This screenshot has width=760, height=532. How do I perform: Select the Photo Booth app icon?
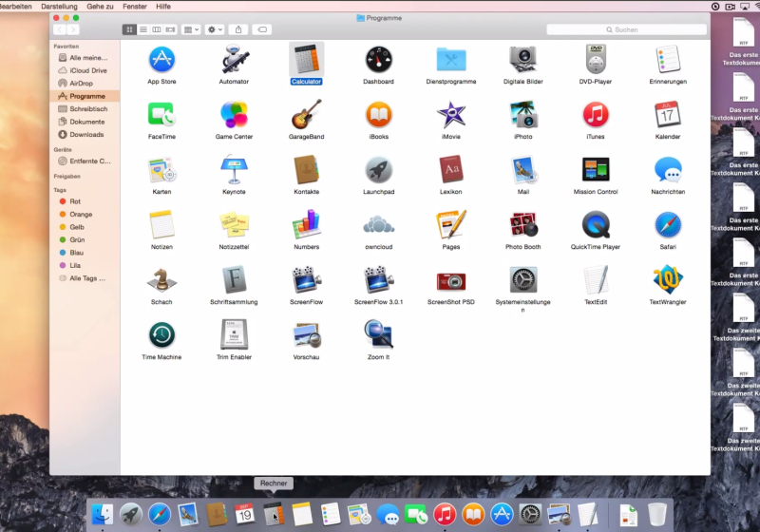522,225
